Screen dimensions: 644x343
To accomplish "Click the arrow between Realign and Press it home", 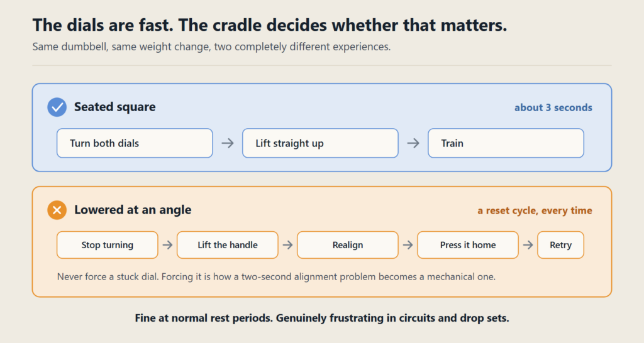I will pyautogui.click(x=408, y=245).
